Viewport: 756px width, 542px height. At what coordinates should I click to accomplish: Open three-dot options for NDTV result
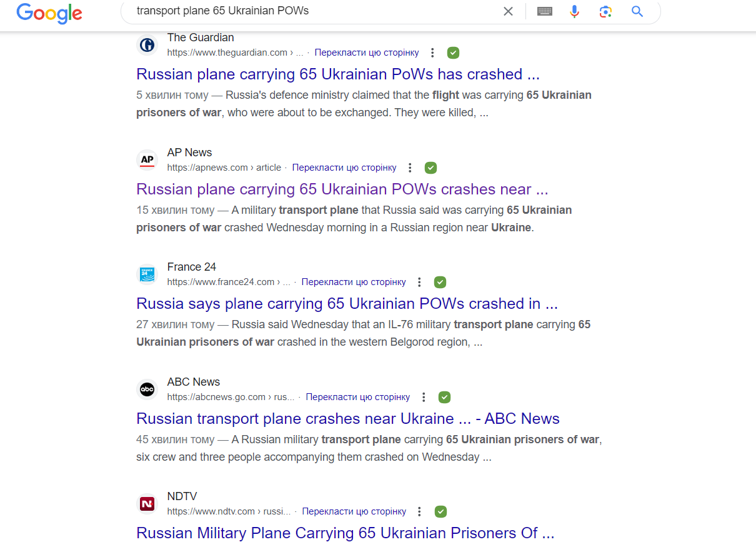(x=420, y=511)
